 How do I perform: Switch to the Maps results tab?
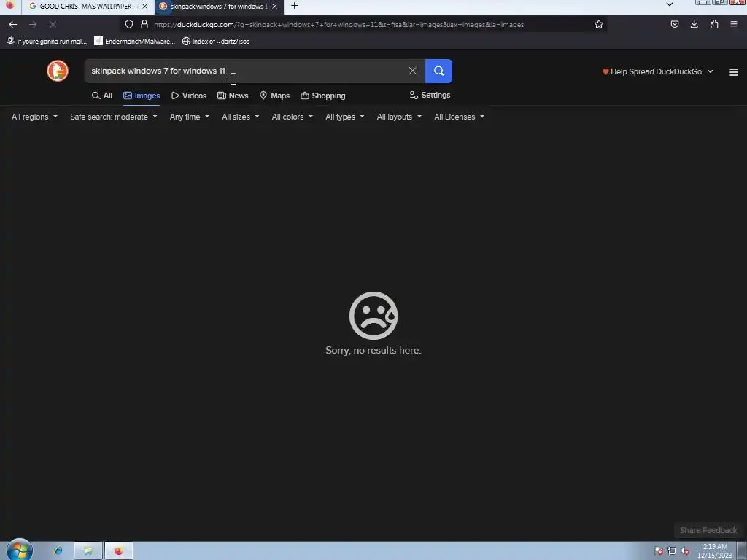pos(274,96)
